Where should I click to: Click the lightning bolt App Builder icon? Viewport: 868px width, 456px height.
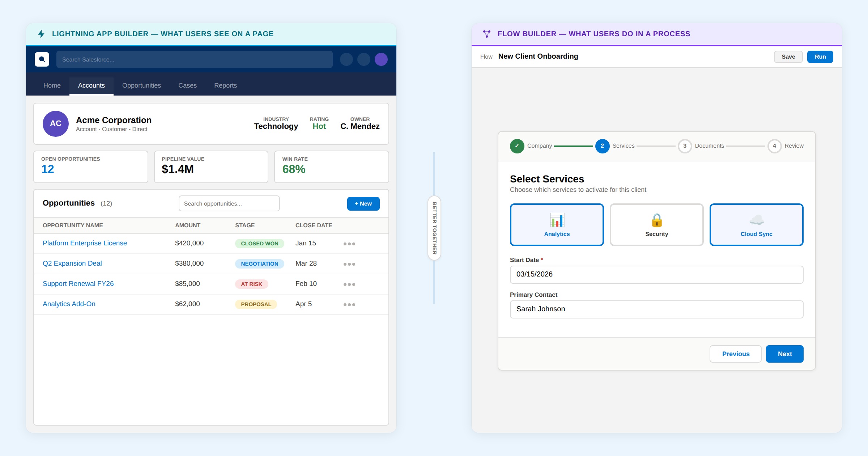coord(41,34)
